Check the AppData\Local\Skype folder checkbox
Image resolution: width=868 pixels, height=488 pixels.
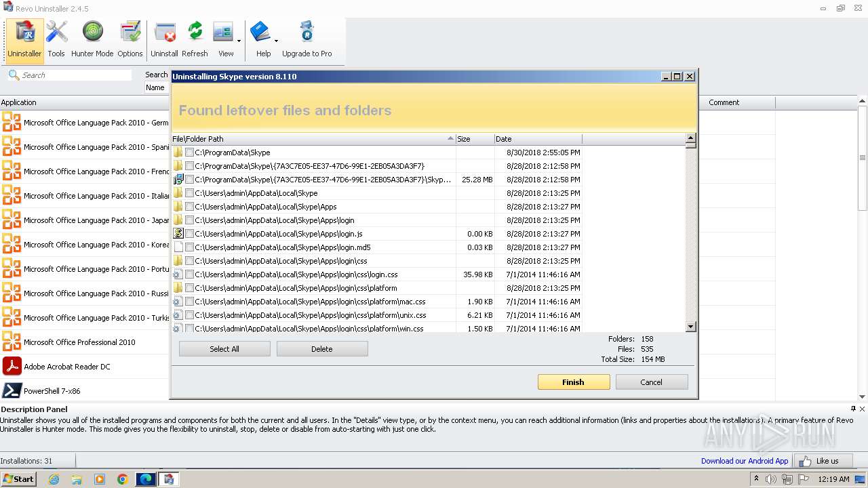coord(189,193)
